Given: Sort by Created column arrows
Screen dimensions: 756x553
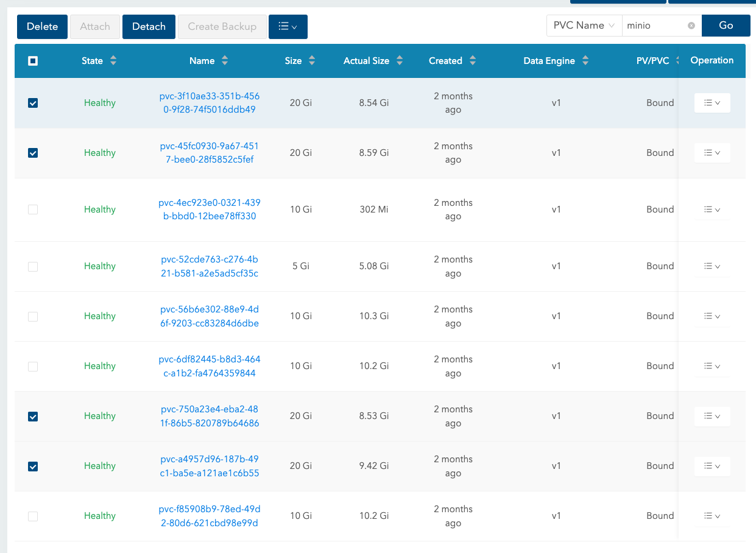Looking at the screenshot, I should [473, 61].
